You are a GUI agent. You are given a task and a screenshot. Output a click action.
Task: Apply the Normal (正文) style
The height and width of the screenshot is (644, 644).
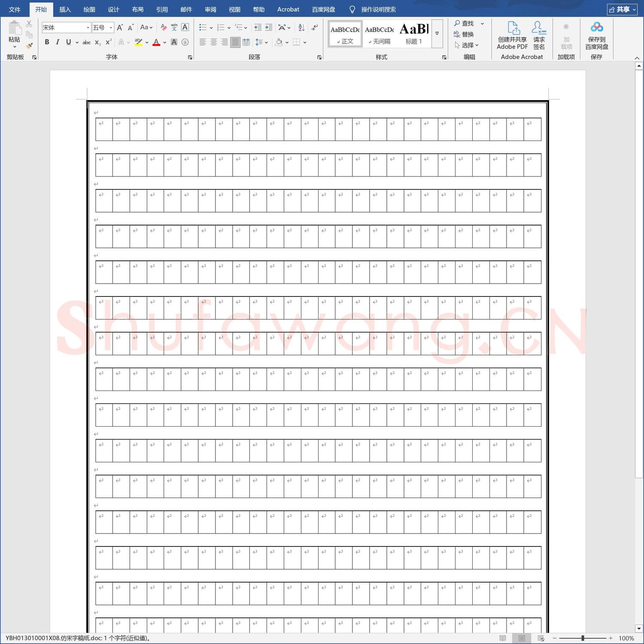point(345,34)
